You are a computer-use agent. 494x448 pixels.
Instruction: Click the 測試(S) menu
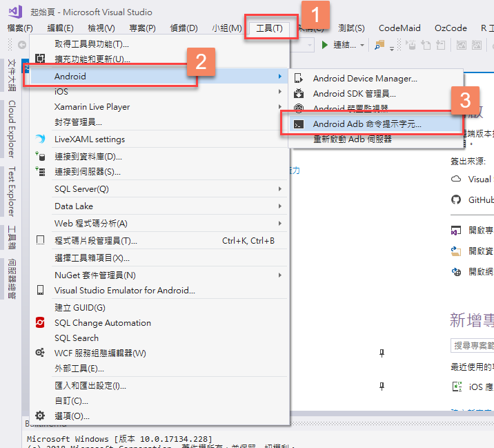(x=351, y=28)
